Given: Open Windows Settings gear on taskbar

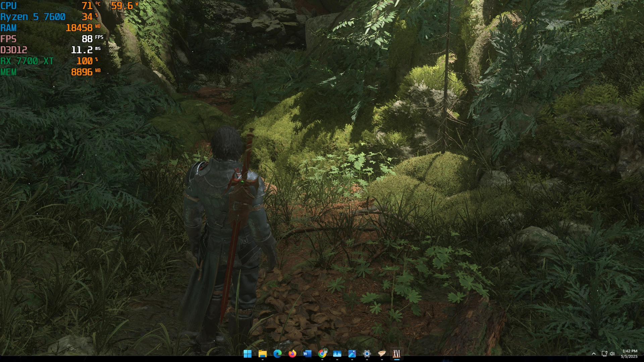Looking at the screenshot, I should [x=367, y=354].
